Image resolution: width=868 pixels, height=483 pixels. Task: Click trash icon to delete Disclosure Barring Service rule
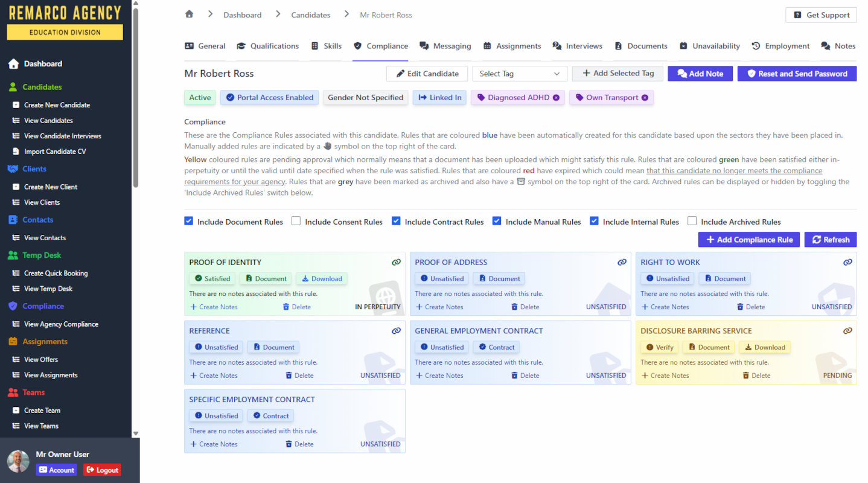(745, 376)
